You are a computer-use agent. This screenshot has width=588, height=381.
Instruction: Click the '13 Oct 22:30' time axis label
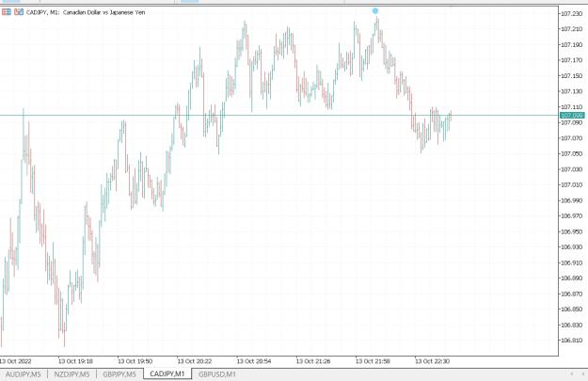432,361
